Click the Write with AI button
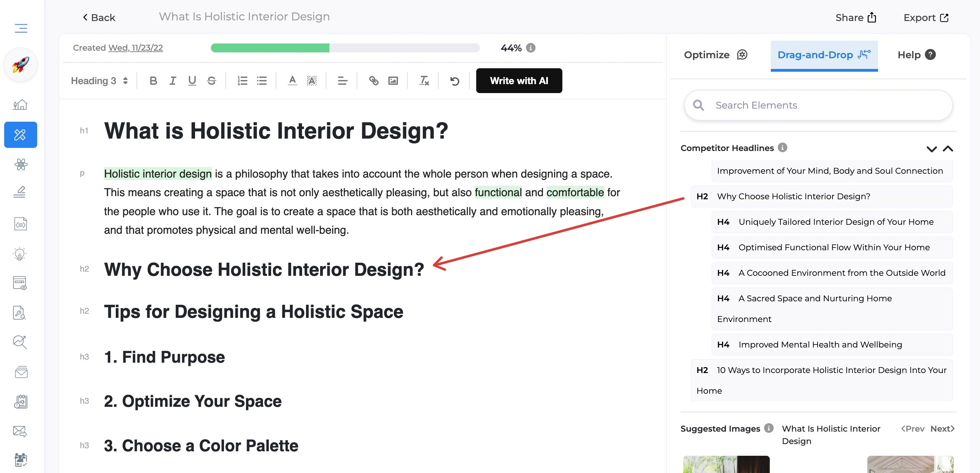This screenshot has width=980, height=473. 519,81
